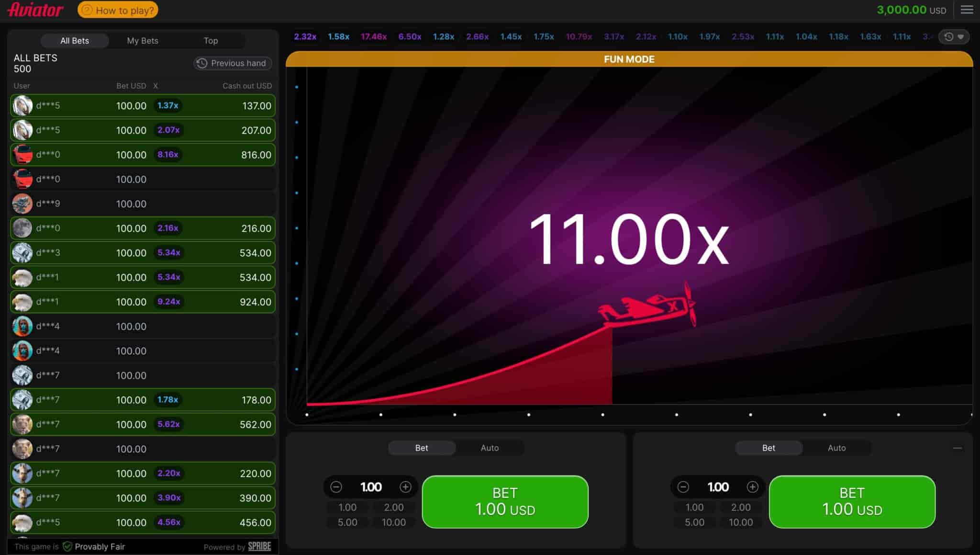The height and width of the screenshot is (555, 980).
Task: Switch right bet panel to Auto
Action: coord(836,448)
